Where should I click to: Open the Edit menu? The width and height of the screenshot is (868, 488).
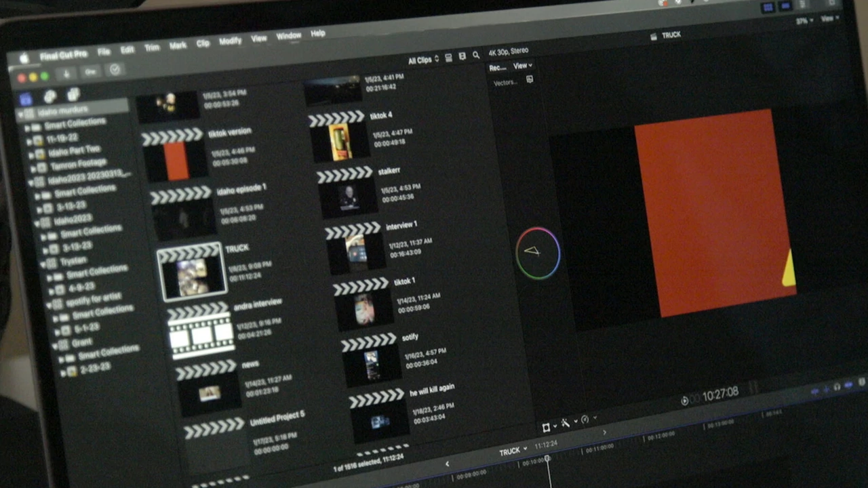[x=127, y=50]
